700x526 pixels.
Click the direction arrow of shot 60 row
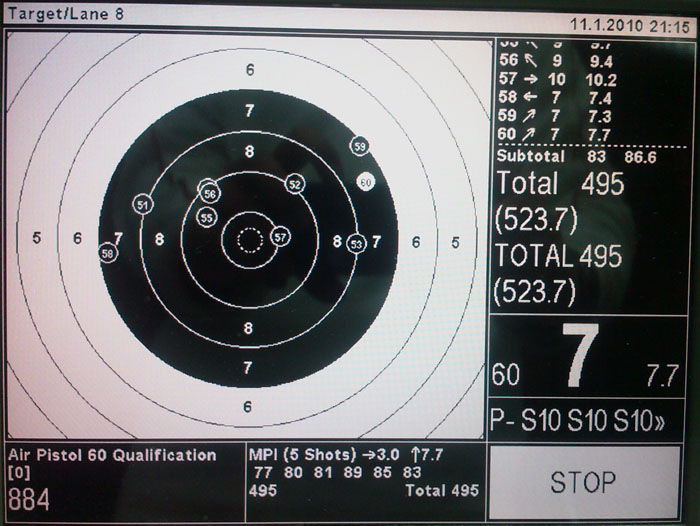(x=529, y=134)
